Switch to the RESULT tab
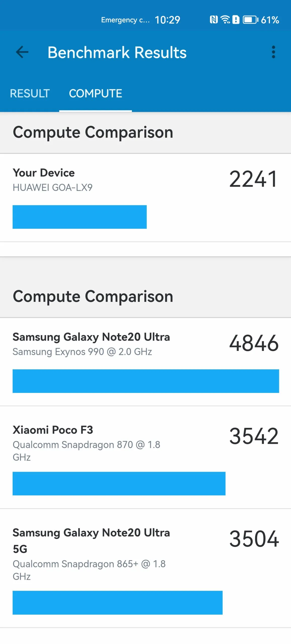Viewport: 291px width, 644px height. click(x=30, y=94)
